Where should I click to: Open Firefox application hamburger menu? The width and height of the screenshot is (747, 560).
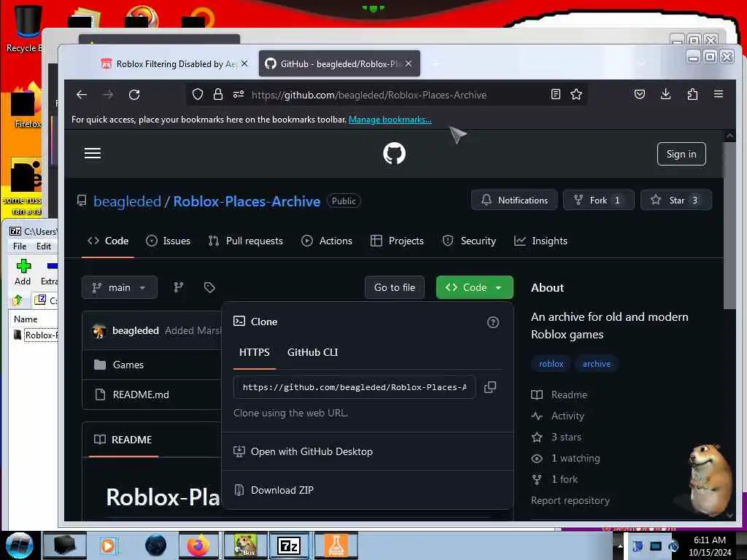click(x=719, y=94)
